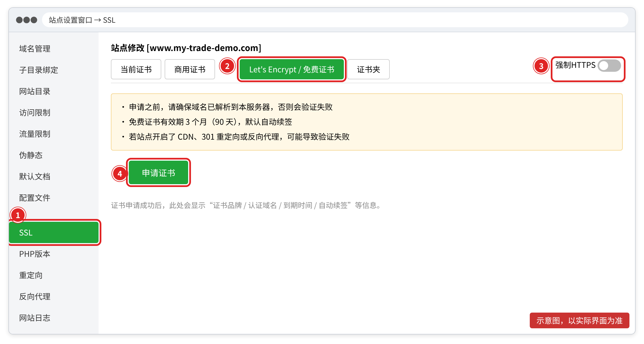
Task: Click the 证书申请成功后 hint text
Action: [246, 206]
